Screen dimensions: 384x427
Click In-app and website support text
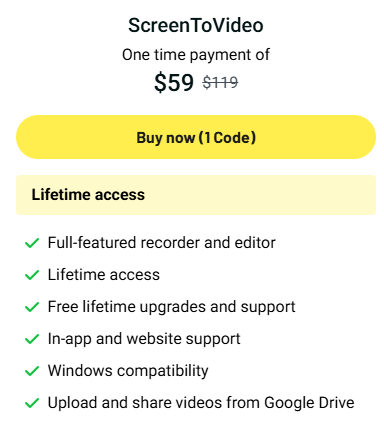[144, 339]
